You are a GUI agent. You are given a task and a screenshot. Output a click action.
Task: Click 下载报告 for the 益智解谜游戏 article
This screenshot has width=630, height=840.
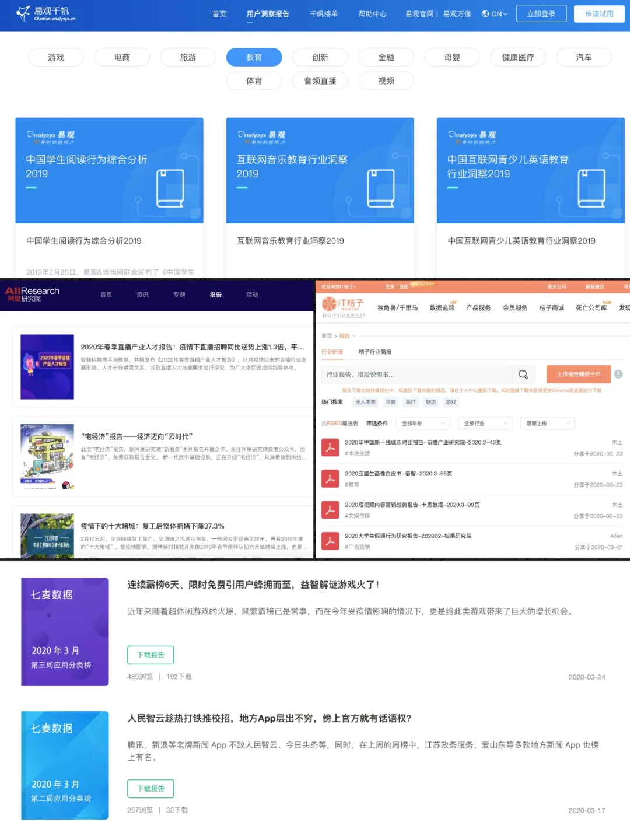click(x=150, y=654)
